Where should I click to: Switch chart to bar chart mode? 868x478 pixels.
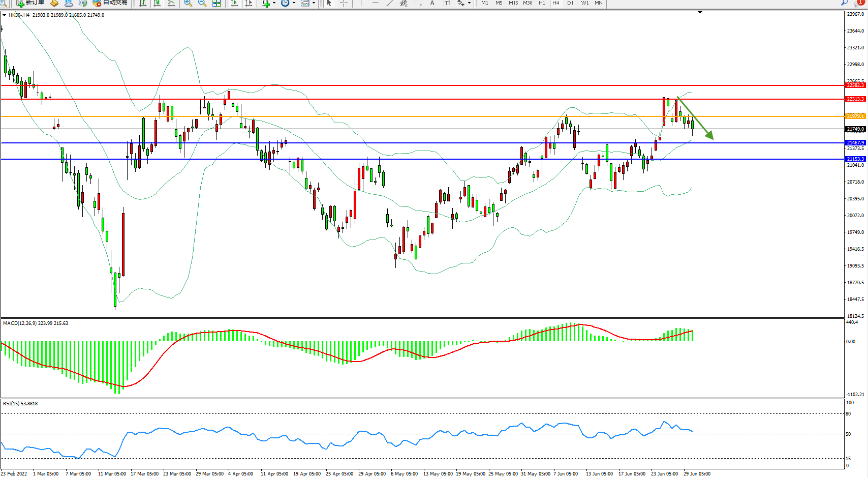click(143, 3)
